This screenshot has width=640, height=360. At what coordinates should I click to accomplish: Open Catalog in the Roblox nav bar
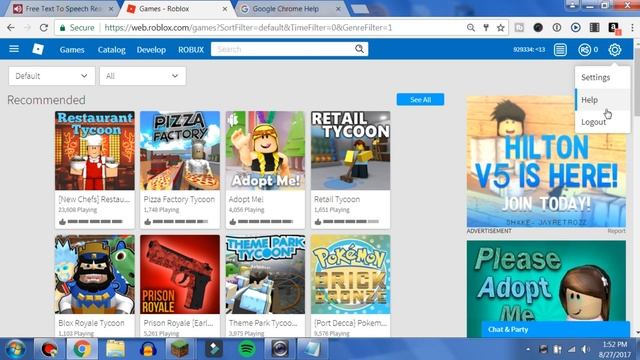click(x=111, y=50)
